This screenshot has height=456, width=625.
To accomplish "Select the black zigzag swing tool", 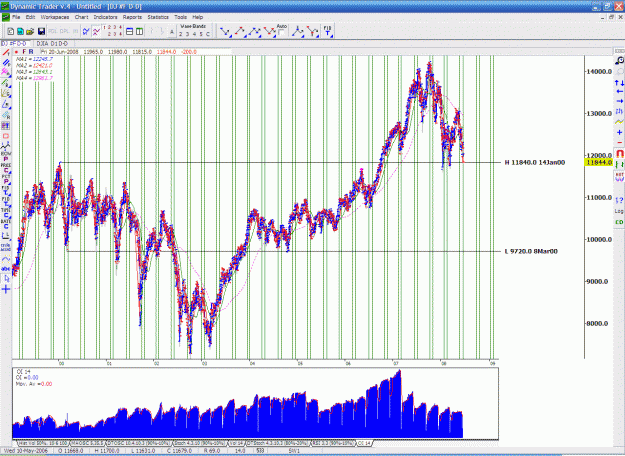I will pos(6,146).
